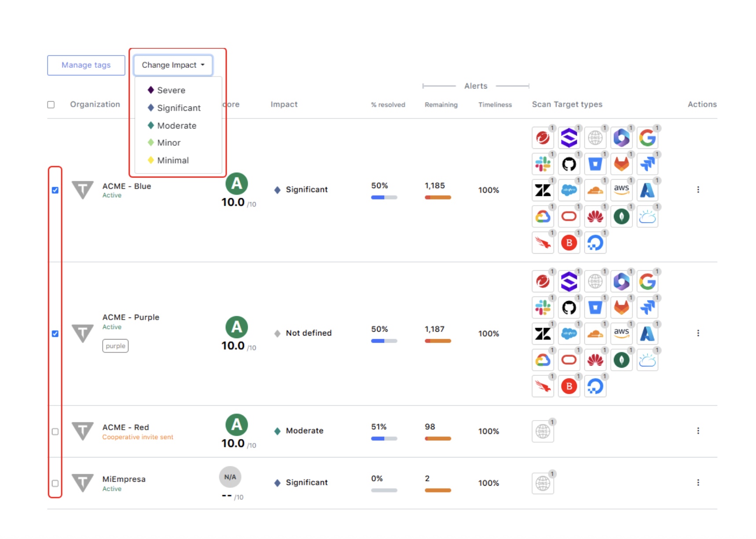The height and width of the screenshot is (539, 756).
Task: Open the actions menu for ACME - Blue
Action: pyautogui.click(x=698, y=190)
